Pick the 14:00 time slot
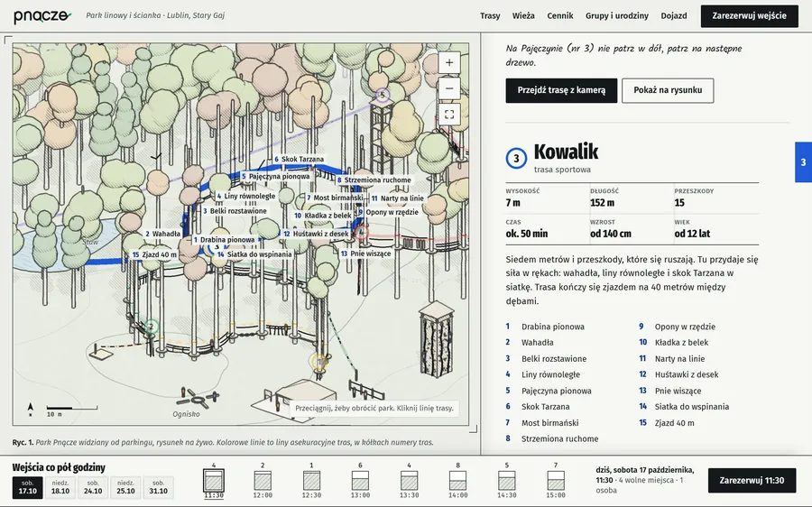 (x=457, y=481)
